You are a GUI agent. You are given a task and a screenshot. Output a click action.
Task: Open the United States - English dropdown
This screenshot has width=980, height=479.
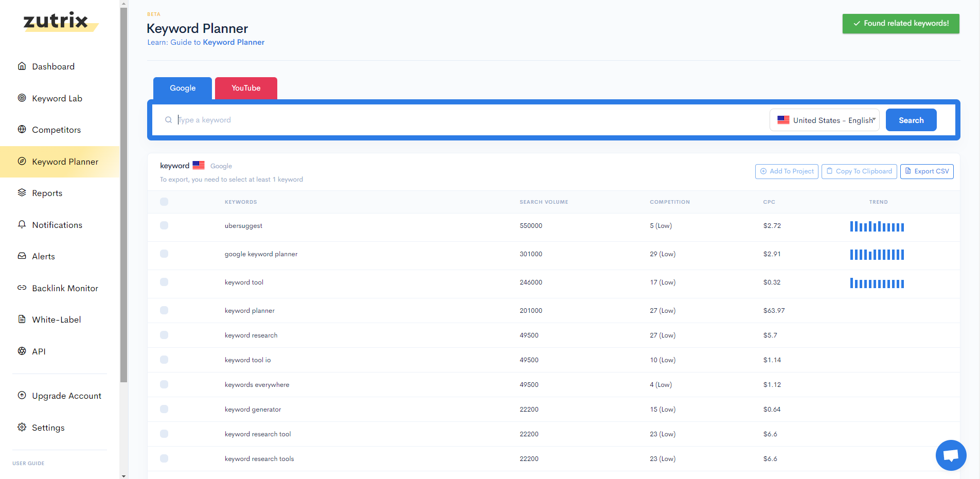[825, 120]
